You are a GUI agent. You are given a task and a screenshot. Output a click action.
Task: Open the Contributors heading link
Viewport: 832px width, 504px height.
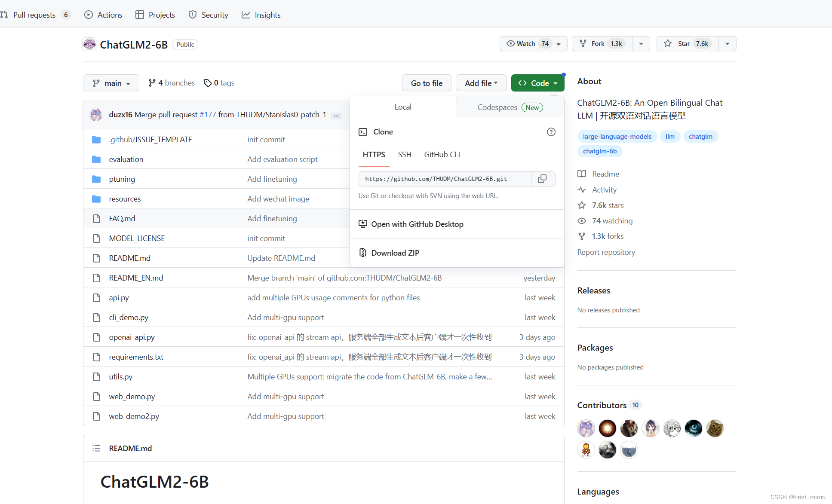602,405
